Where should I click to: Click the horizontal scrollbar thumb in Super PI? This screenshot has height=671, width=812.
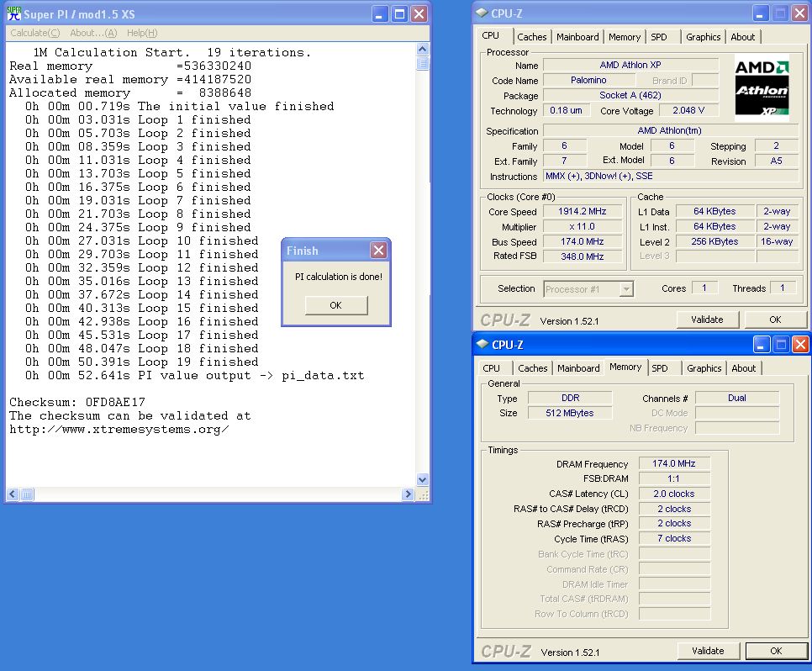tap(27, 494)
